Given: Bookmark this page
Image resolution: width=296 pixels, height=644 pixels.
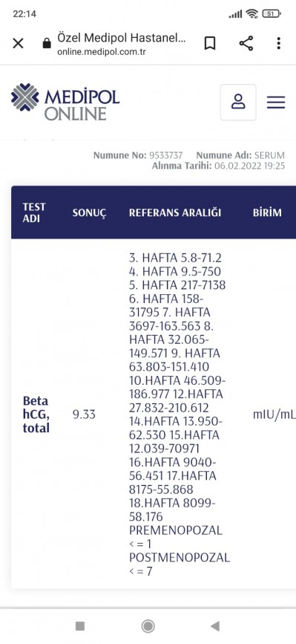Looking at the screenshot, I should (x=210, y=43).
